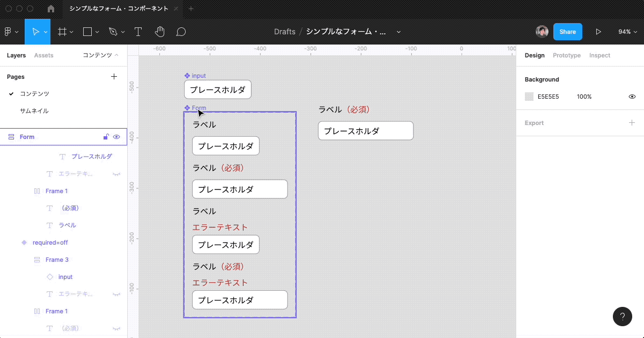Click the Frame 3 layer icon

(37, 260)
